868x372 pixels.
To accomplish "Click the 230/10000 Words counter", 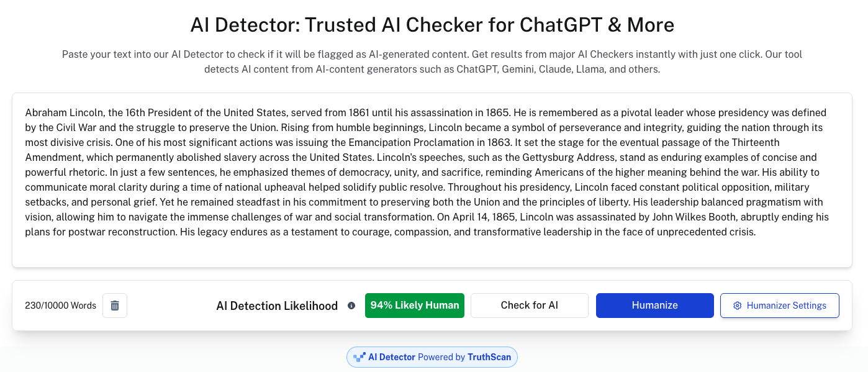I will pos(60,306).
